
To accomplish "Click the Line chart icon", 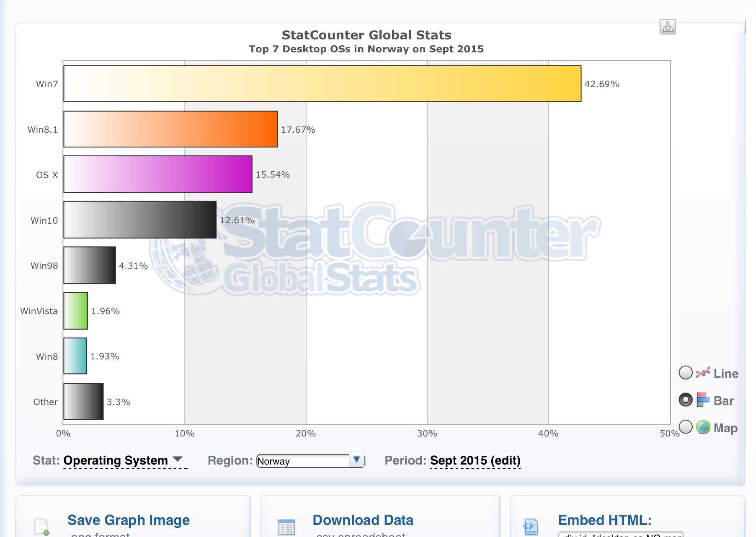I will 703,372.
